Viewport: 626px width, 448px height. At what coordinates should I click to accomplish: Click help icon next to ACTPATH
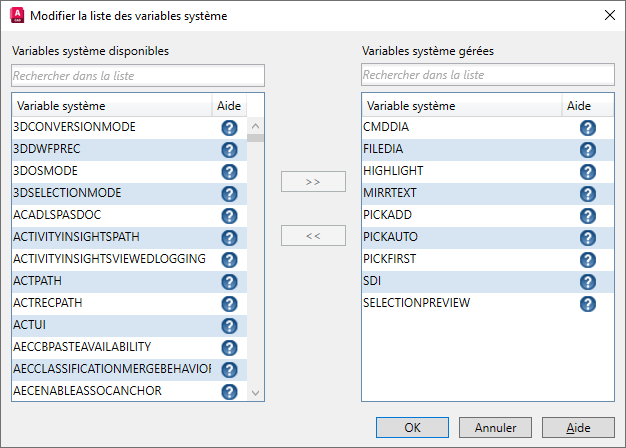click(x=229, y=282)
